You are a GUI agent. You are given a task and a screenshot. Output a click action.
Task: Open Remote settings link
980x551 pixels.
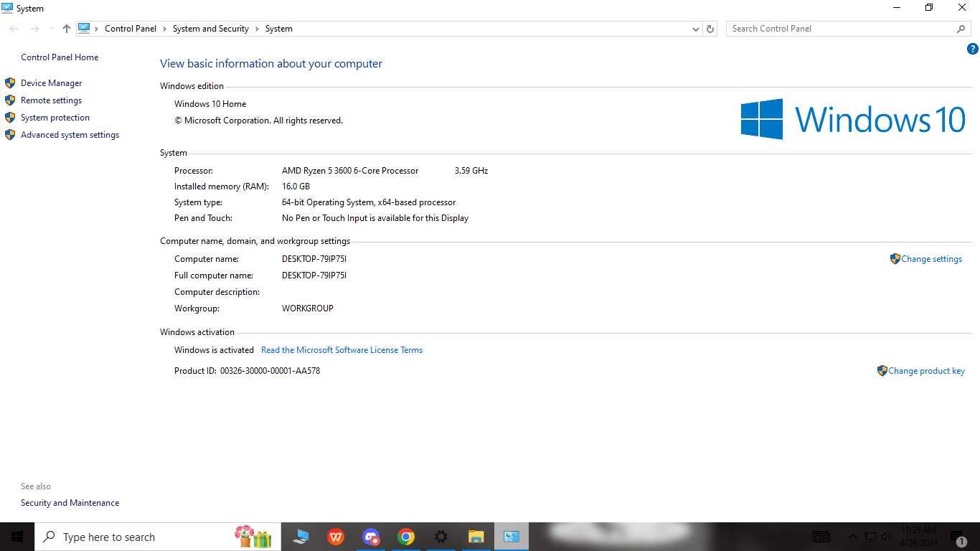point(51,100)
